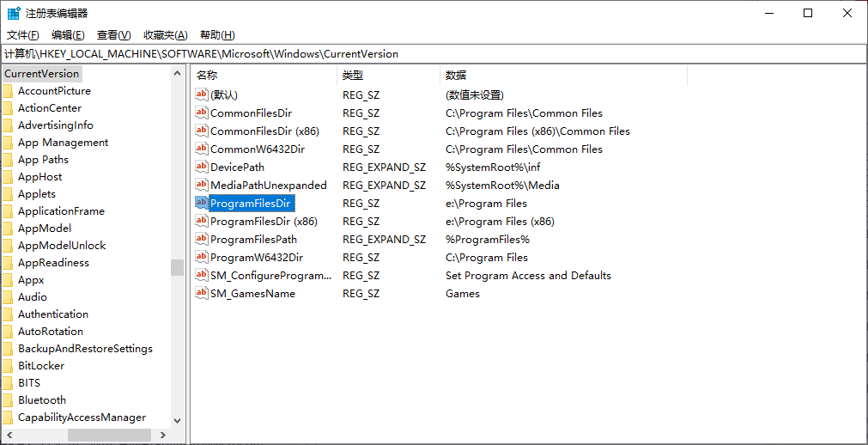Image resolution: width=868 pixels, height=445 pixels.
Task: Select the AutoRotation key
Action: click(x=51, y=332)
